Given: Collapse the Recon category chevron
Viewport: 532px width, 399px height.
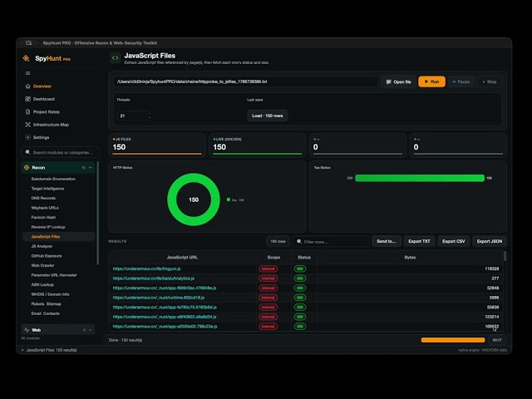Looking at the screenshot, I should (x=91, y=168).
